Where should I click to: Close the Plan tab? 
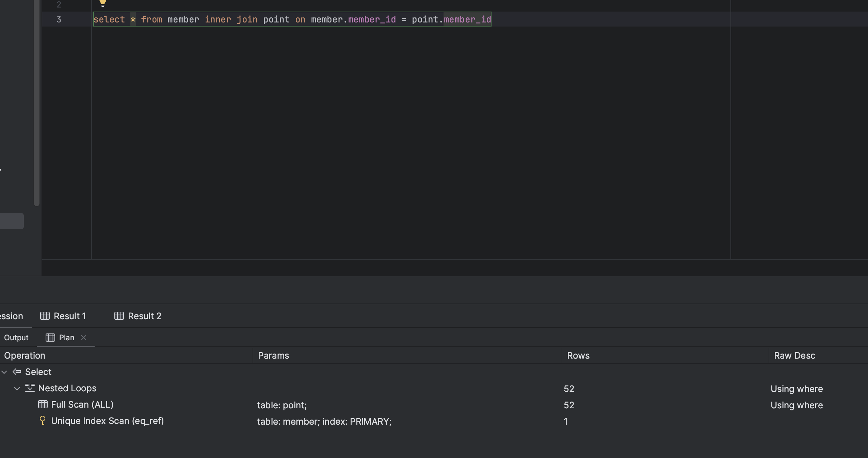coord(84,338)
